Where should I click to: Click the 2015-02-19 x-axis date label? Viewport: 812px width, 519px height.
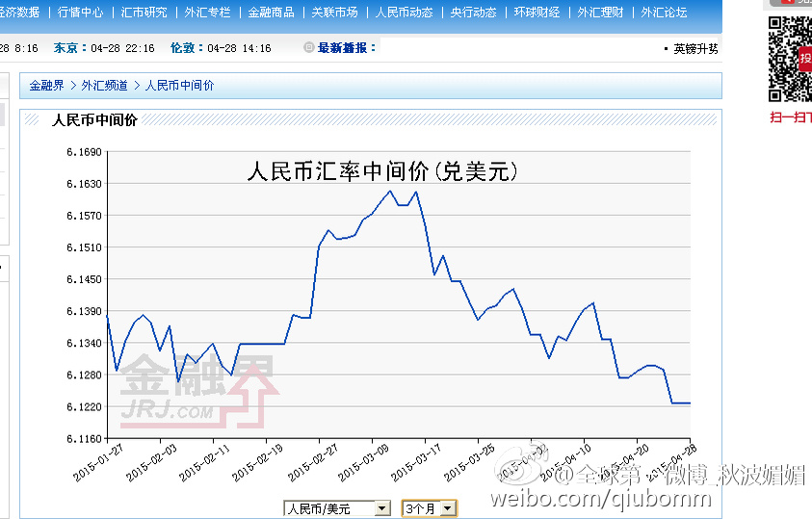pyautogui.click(x=257, y=462)
